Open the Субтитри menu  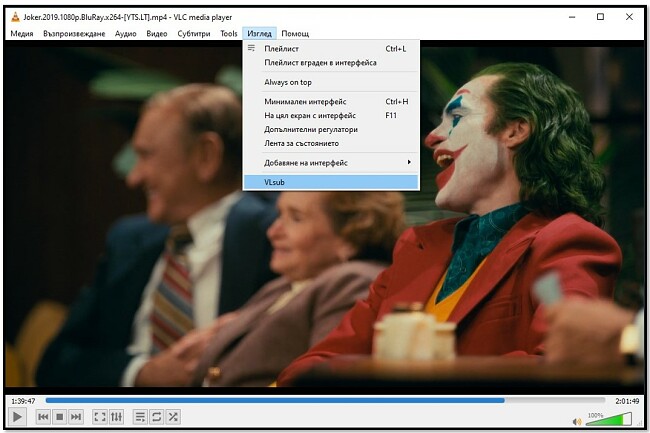coord(194,34)
